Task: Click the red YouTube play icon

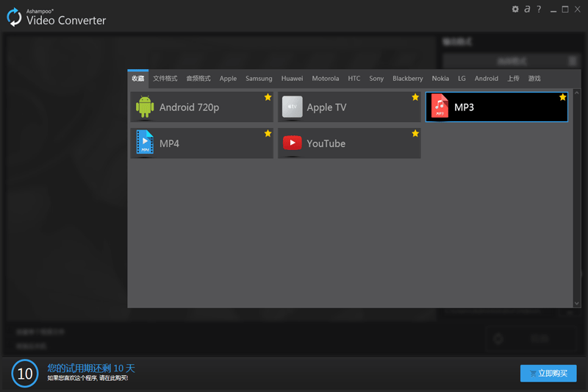Action: 292,143
